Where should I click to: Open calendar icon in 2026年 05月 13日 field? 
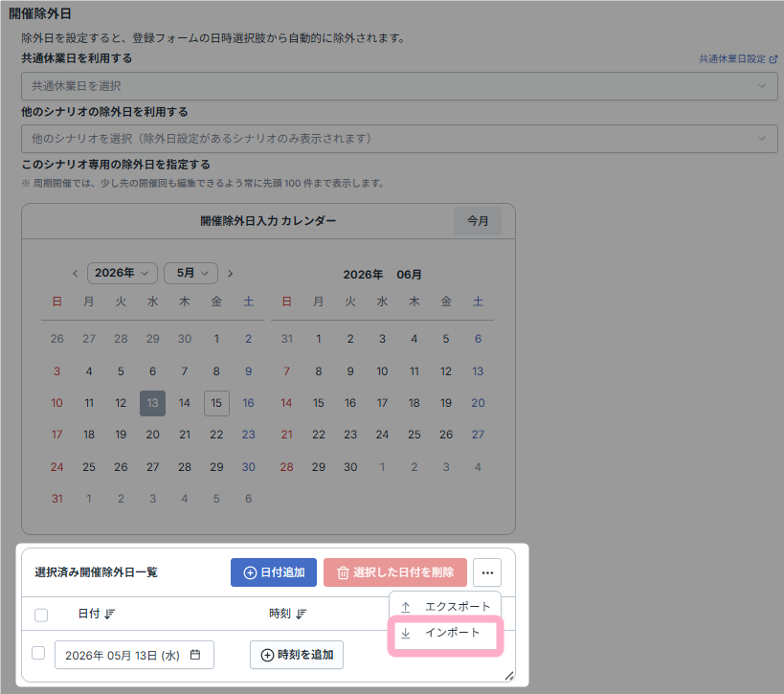point(195,655)
